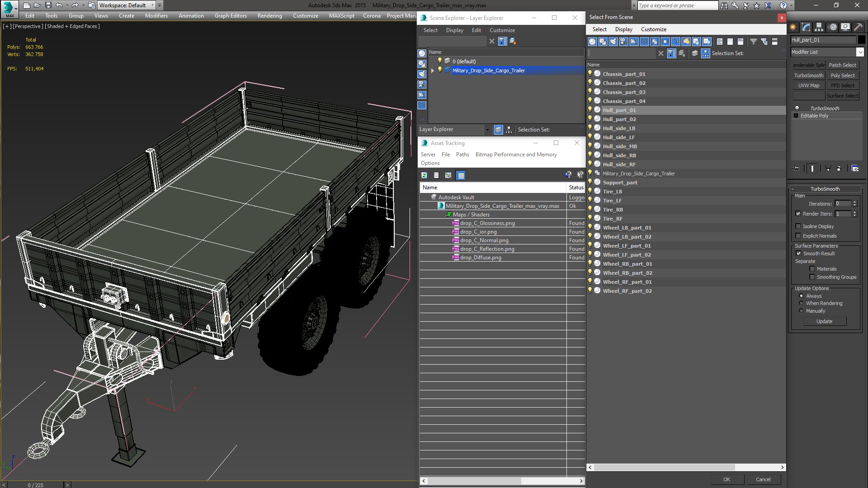868x488 pixels.
Task: Toggle Display Bone Objects filter in Select From Scene
Action: pos(675,42)
